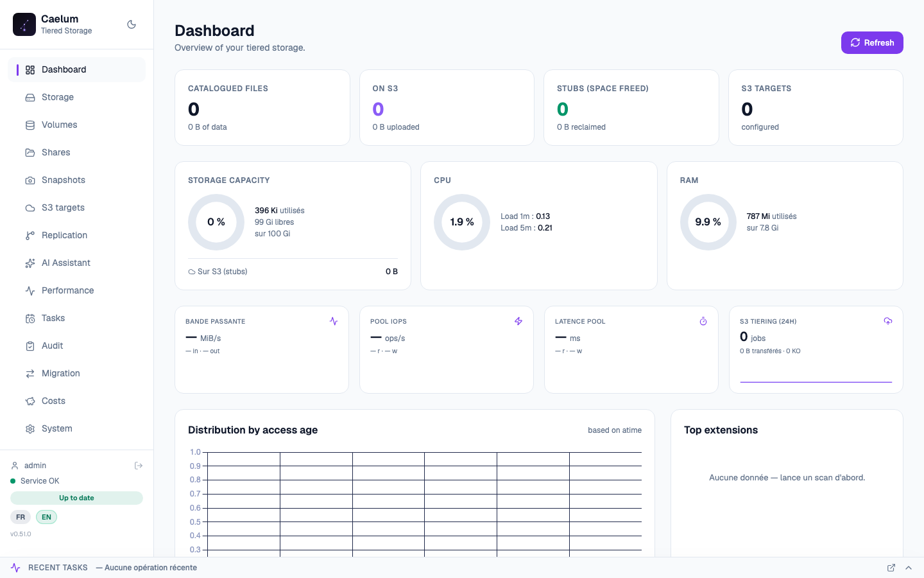924x578 pixels.
Task: Switch language to EN
Action: click(x=46, y=517)
